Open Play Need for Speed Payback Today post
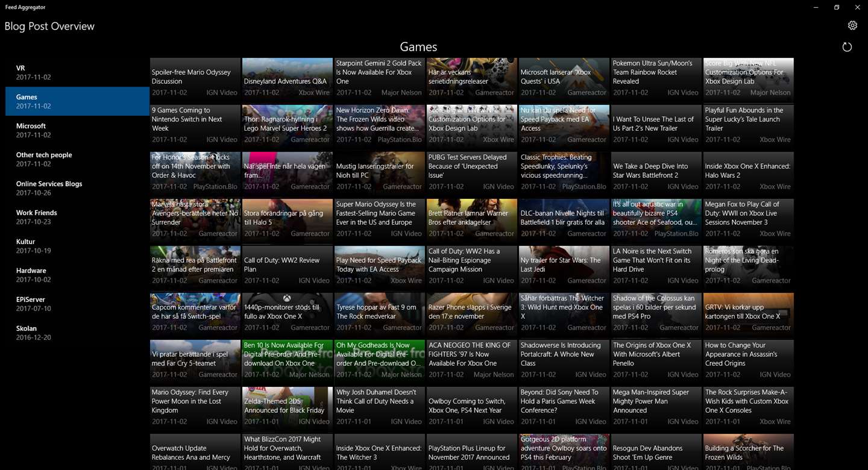868x470 pixels. coord(380,268)
